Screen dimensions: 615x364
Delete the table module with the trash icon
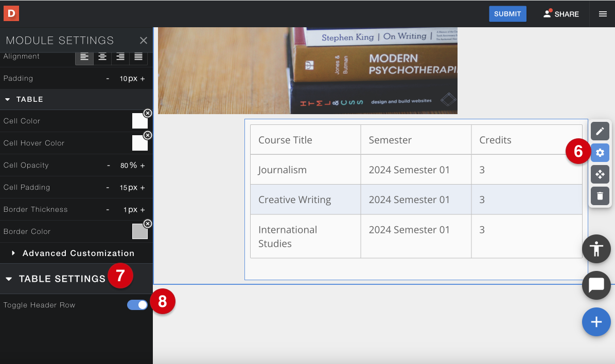click(600, 196)
